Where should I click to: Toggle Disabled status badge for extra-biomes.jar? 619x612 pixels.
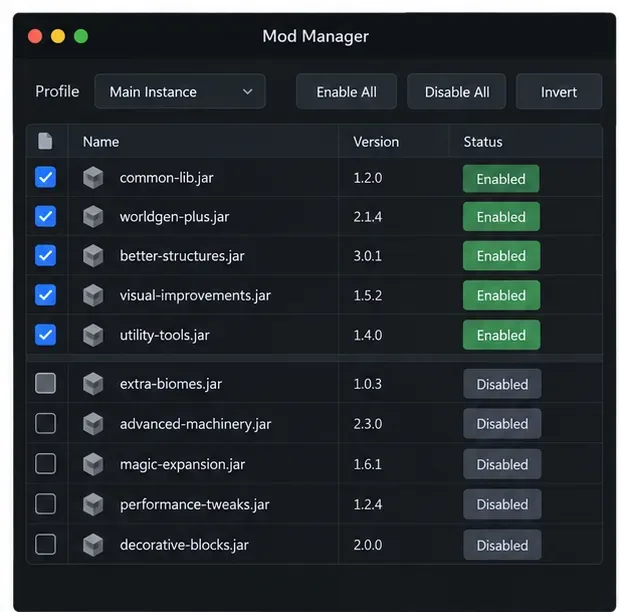[502, 384]
